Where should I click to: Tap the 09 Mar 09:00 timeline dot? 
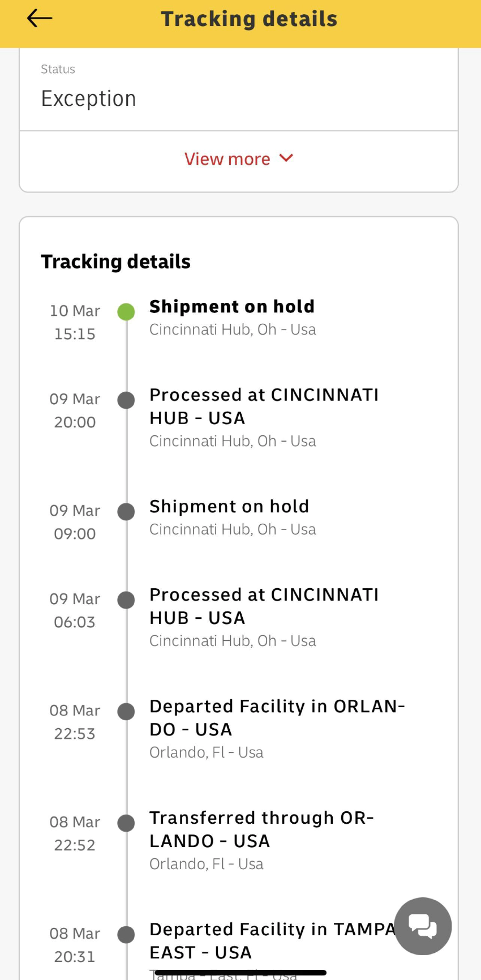(126, 512)
